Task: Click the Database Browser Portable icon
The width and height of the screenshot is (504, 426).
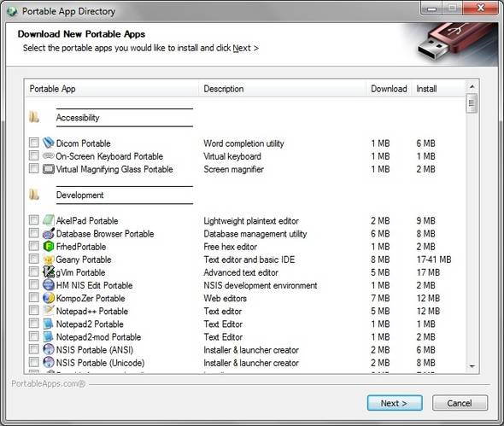Action: pos(49,233)
